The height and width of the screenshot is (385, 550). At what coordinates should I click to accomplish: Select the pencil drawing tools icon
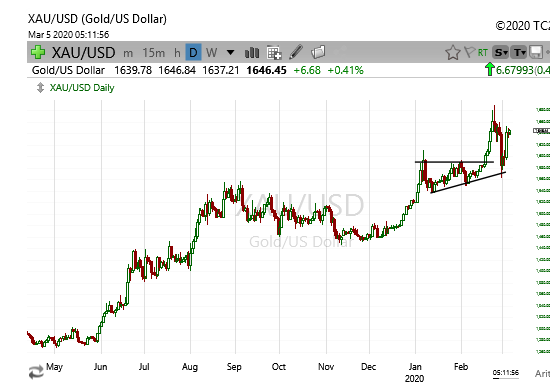(x=296, y=52)
